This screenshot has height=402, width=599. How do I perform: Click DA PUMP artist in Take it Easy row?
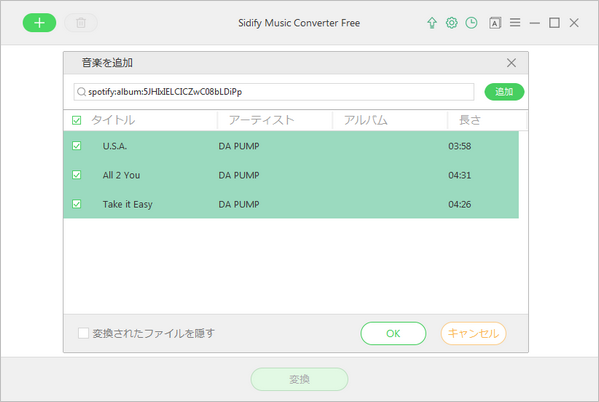click(239, 204)
